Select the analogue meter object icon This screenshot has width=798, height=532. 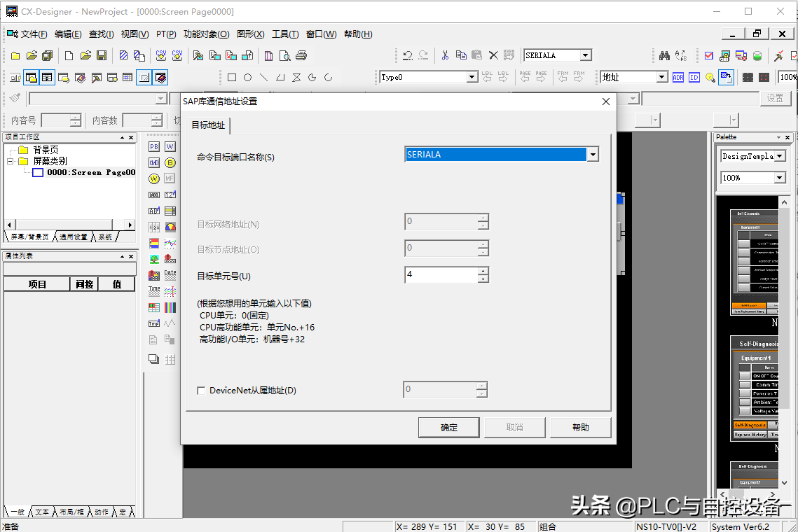pyautogui.click(x=170, y=227)
